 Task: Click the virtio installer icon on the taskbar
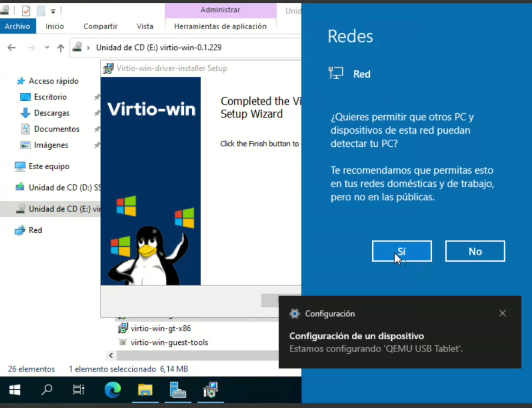[210, 390]
